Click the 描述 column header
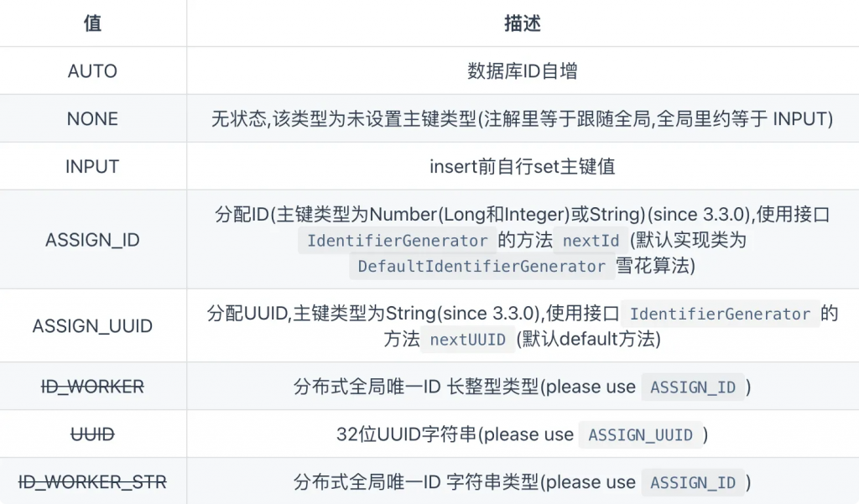 point(523,23)
